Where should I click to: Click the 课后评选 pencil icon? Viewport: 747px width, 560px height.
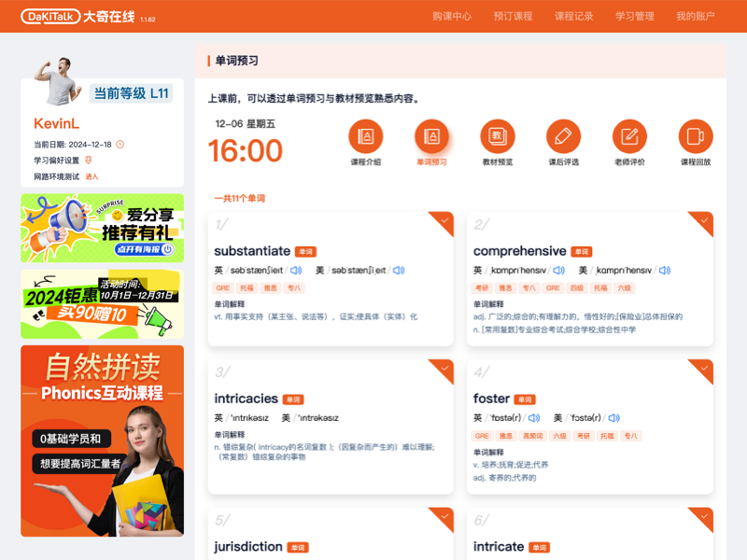pos(563,139)
